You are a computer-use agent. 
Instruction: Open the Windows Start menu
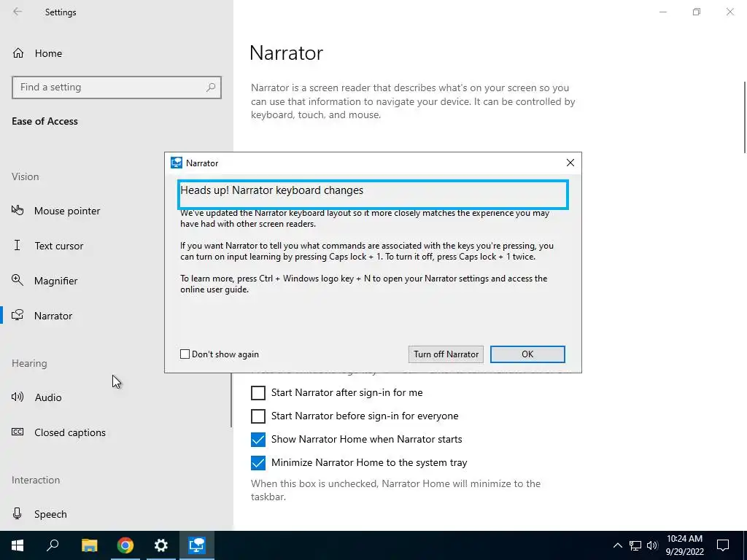pyautogui.click(x=18, y=545)
